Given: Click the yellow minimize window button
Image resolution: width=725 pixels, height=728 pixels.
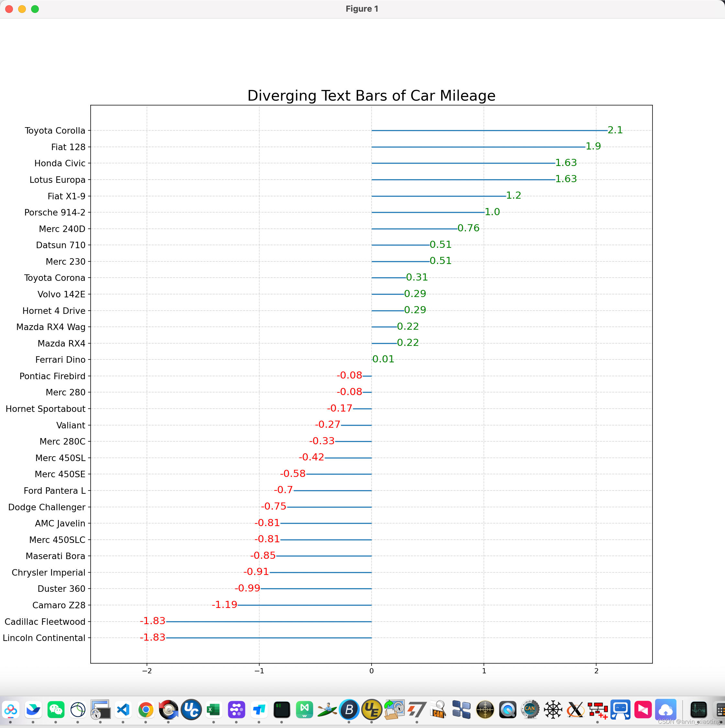Looking at the screenshot, I should point(22,9).
